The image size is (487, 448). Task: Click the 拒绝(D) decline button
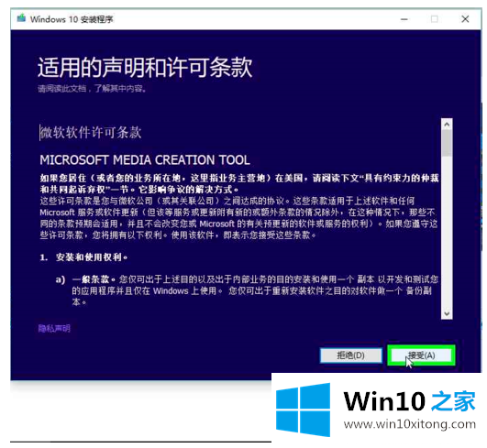[x=351, y=355]
